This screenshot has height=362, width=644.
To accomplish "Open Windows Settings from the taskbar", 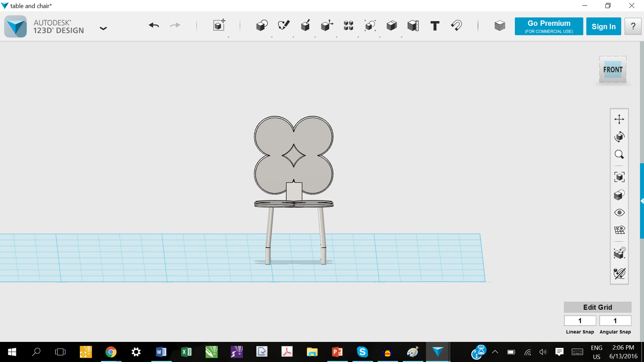I will tap(136, 352).
